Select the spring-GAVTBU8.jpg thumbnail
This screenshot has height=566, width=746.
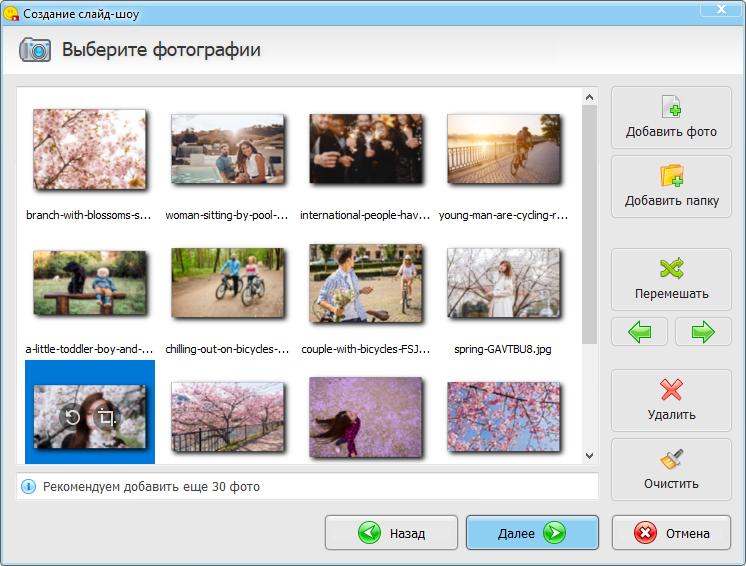pyautogui.click(x=504, y=283)
